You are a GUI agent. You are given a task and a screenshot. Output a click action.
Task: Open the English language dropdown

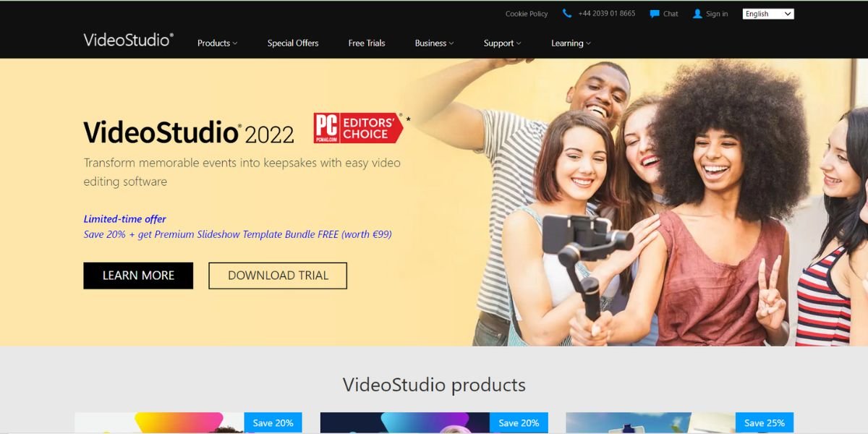point(768,14)
